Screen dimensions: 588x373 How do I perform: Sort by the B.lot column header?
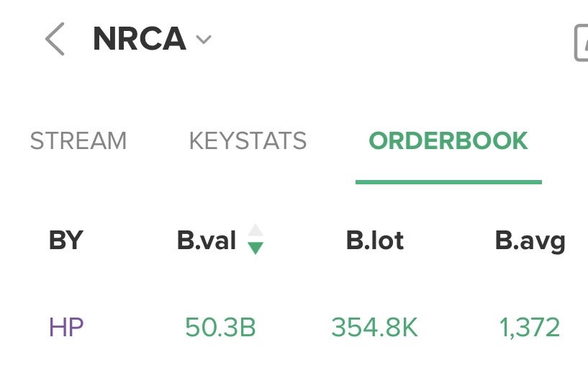[375, 241]
